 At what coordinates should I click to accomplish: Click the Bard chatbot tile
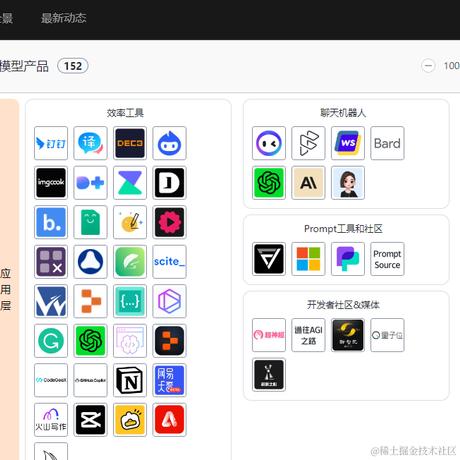click(x=387, y=143)
